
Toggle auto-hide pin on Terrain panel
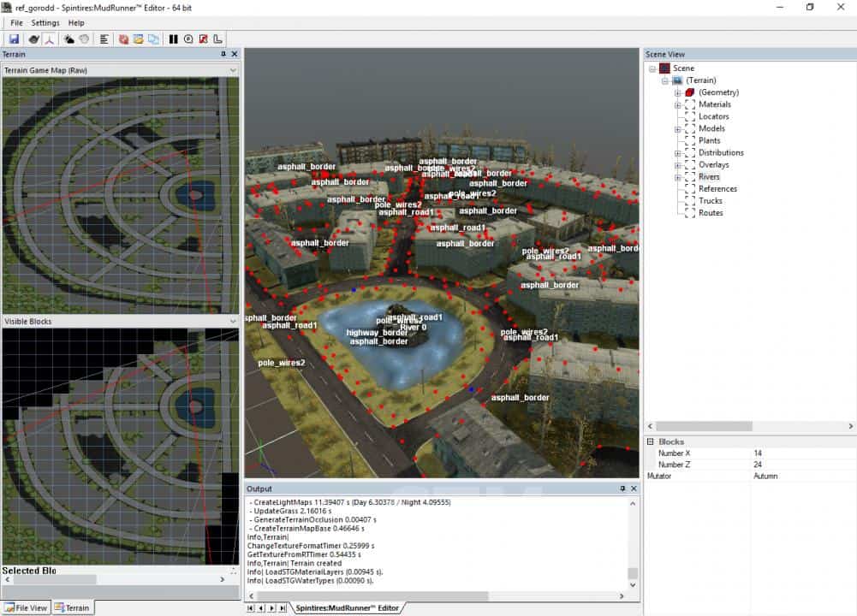pos(223,54)
